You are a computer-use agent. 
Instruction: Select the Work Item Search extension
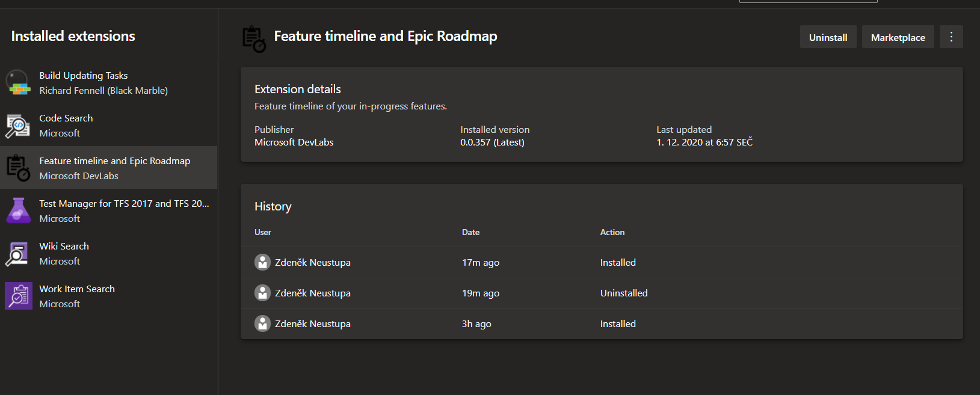click(x=109, y=296)
